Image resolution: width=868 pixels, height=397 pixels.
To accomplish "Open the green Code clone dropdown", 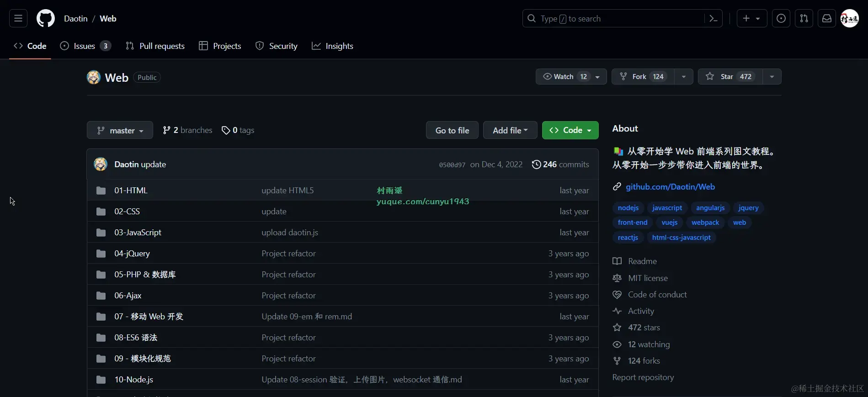I will tap(570, 130).
